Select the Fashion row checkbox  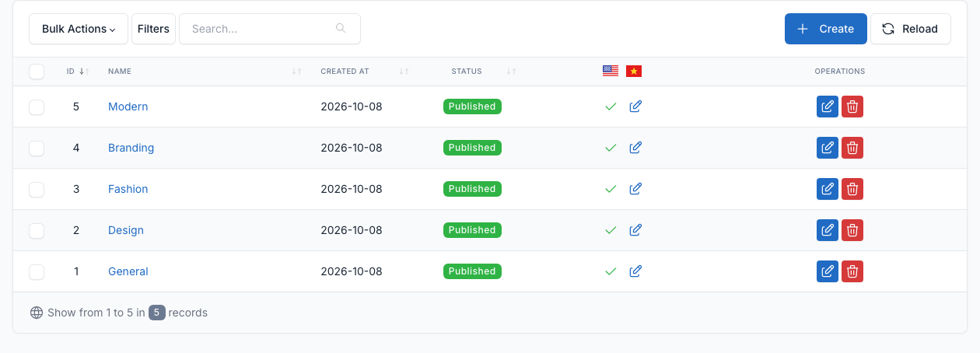[x=37, y=190]
